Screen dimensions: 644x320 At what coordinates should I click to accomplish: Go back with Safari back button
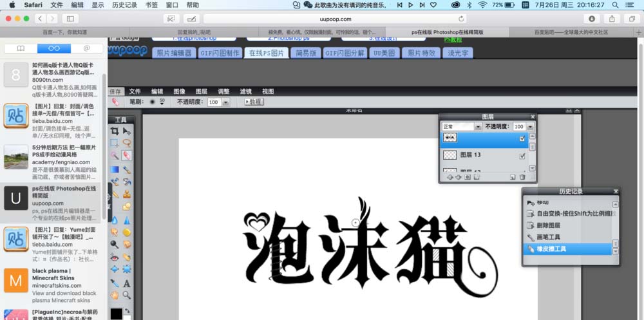pyautogui.click(x=40, y=19)
